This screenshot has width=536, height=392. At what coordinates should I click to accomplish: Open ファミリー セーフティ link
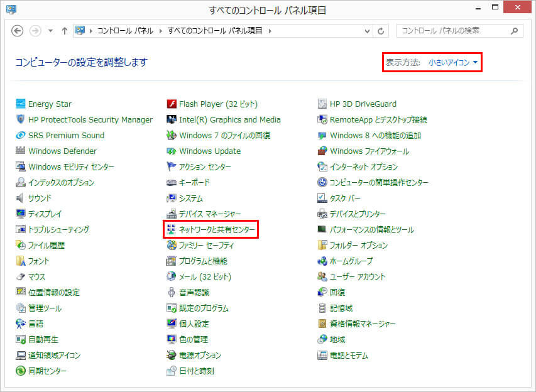[x=207, y=246]
